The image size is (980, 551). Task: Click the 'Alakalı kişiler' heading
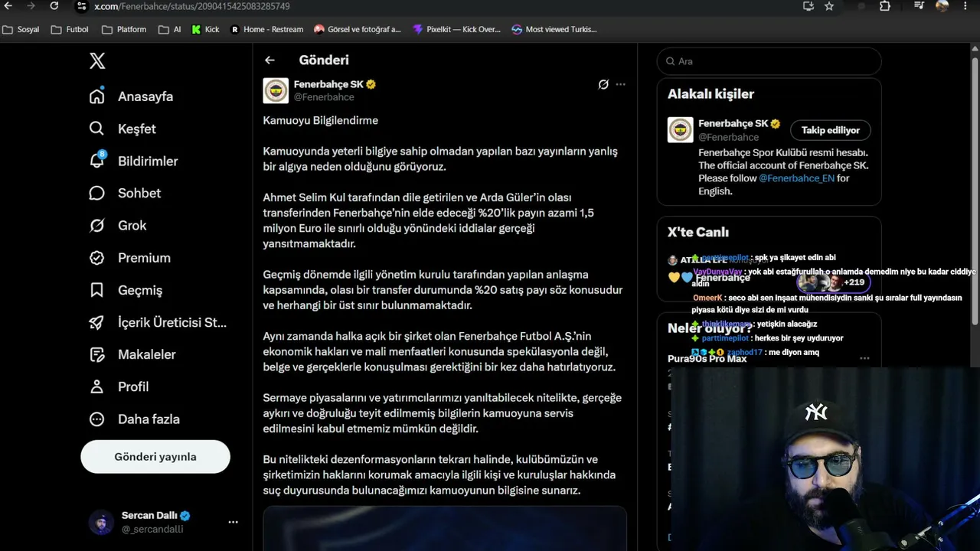(x=711, y=94)
